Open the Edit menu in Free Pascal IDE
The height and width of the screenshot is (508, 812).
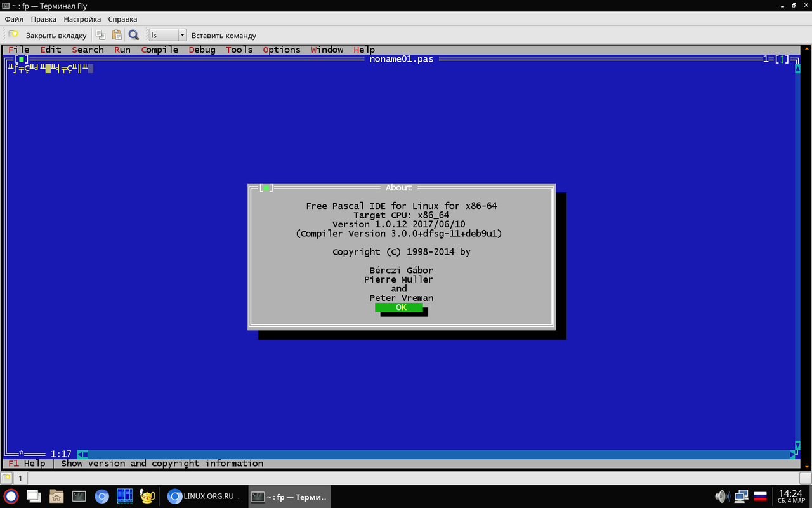(51, 50)
